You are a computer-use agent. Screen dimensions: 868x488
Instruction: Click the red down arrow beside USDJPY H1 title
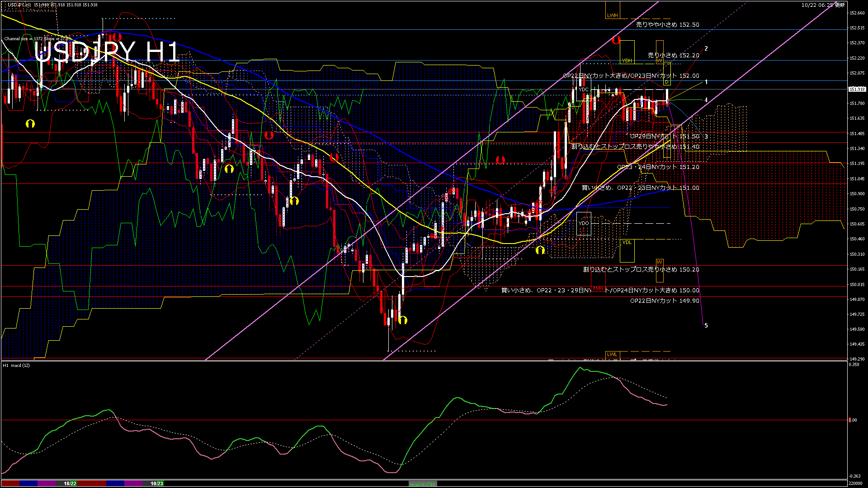(117, 36)
